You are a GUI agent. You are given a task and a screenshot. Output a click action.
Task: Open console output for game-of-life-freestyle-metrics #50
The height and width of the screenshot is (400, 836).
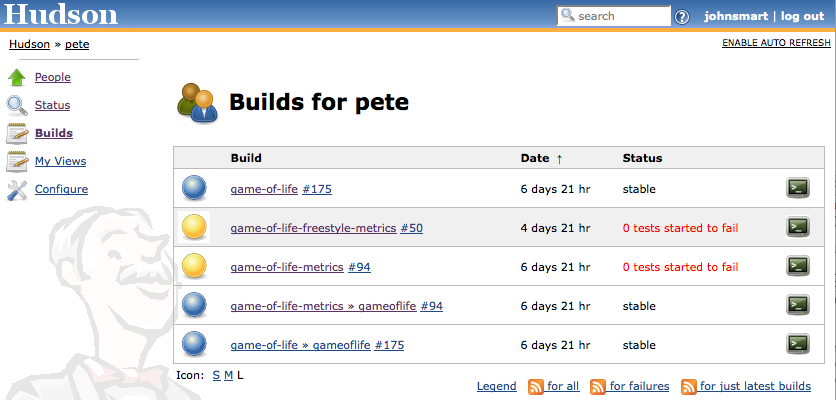tap(798, 227)
